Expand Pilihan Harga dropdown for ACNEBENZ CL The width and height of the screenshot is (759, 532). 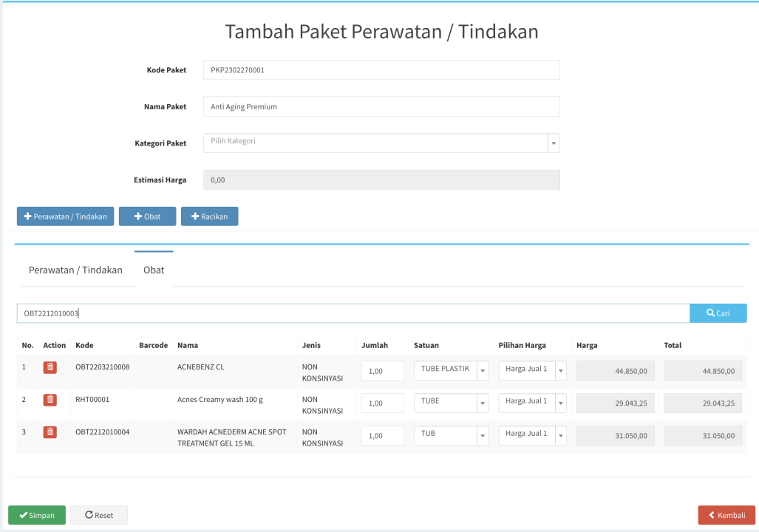(532, 370)
